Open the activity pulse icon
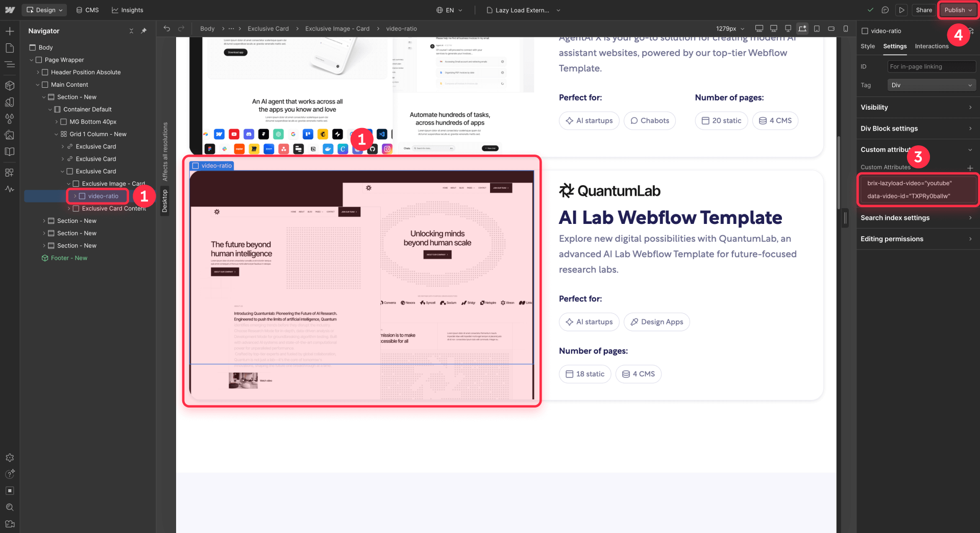The height and width of the screenshot is (533, 980). (10, 189)
